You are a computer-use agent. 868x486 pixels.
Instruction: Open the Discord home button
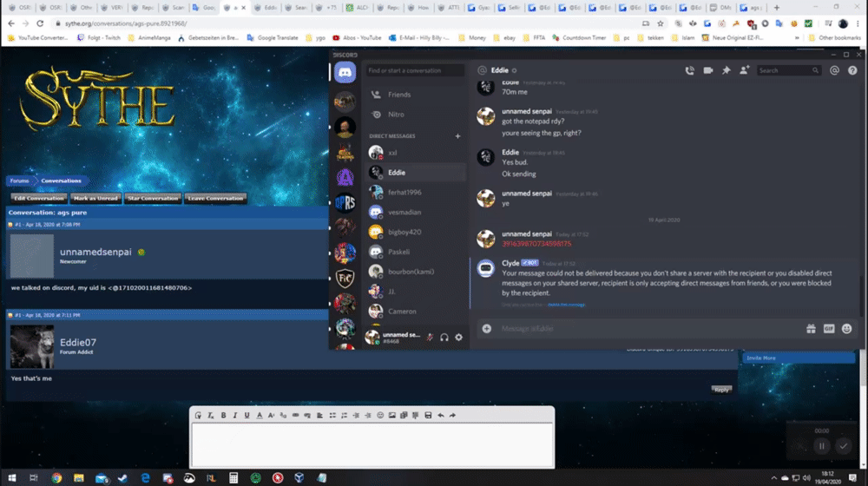click(x=345, y=73)
